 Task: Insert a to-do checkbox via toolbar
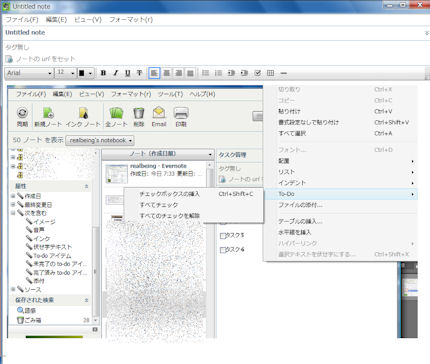(x=257, y=73)
